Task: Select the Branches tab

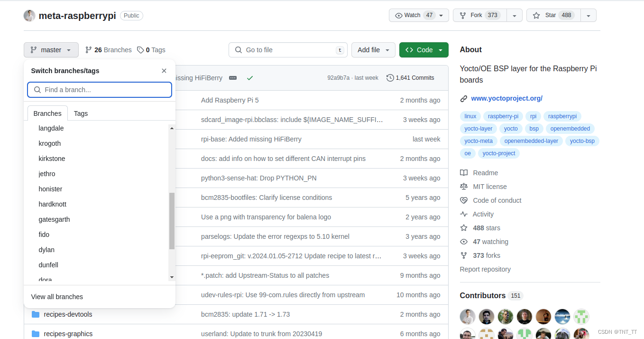Action: pos(47,113)
